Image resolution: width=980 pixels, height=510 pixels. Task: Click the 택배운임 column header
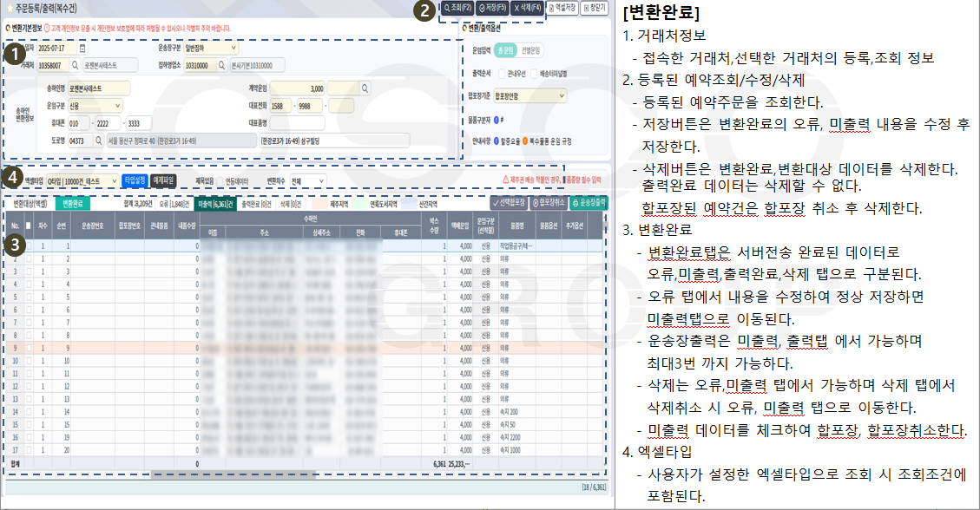pos(461,226)
